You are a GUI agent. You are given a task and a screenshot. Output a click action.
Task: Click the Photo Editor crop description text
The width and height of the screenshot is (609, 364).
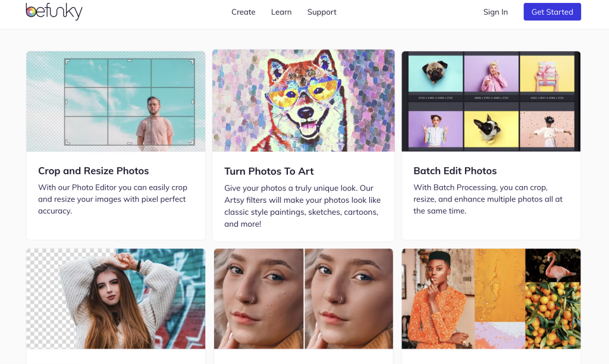(112, 199)
